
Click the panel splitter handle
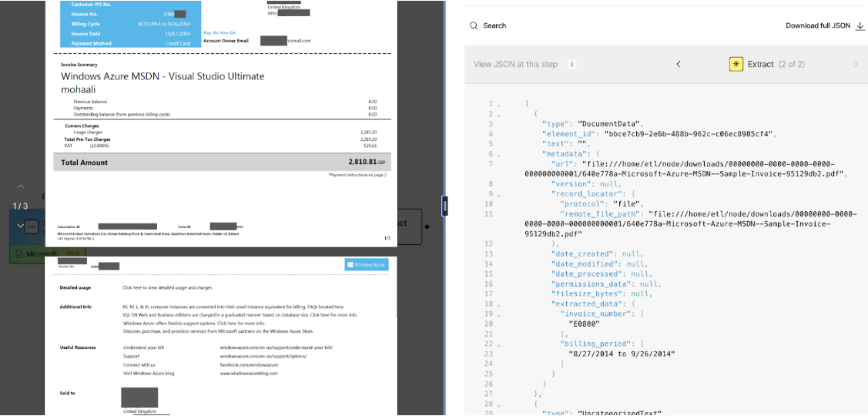[x=444, y=206]
